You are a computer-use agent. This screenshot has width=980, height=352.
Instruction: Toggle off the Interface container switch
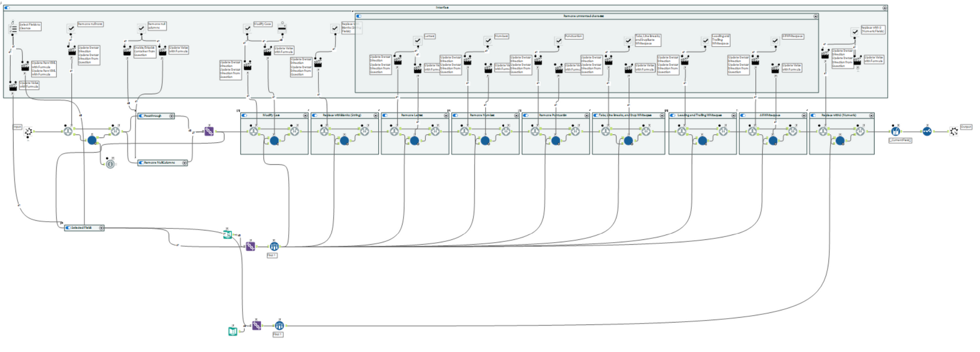[x=7, y=8]
